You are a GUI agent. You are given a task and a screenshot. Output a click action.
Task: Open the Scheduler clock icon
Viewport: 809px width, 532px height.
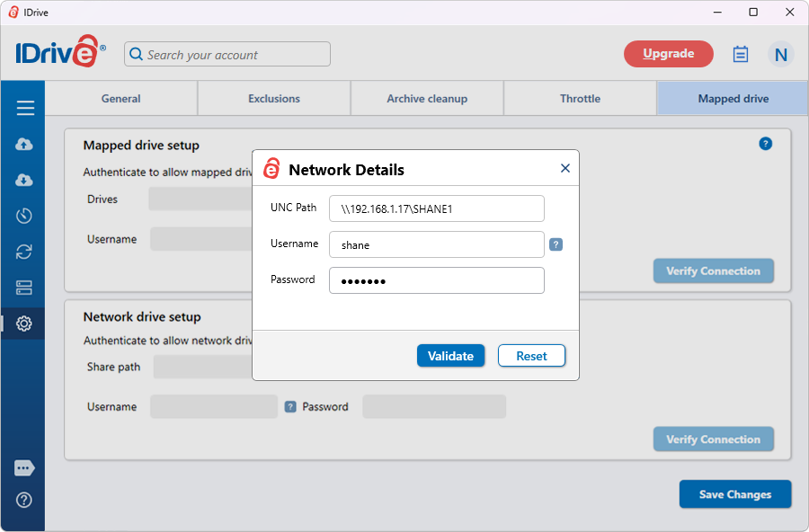pos(25,216)
